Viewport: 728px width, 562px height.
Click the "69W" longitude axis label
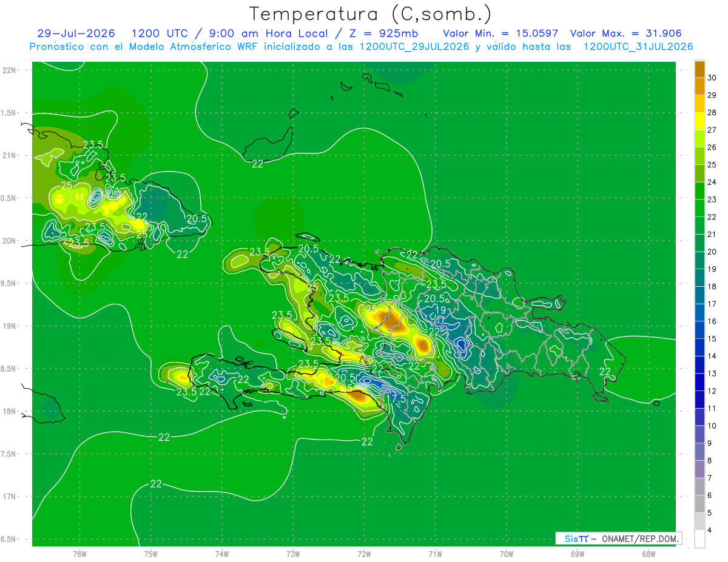578,555
